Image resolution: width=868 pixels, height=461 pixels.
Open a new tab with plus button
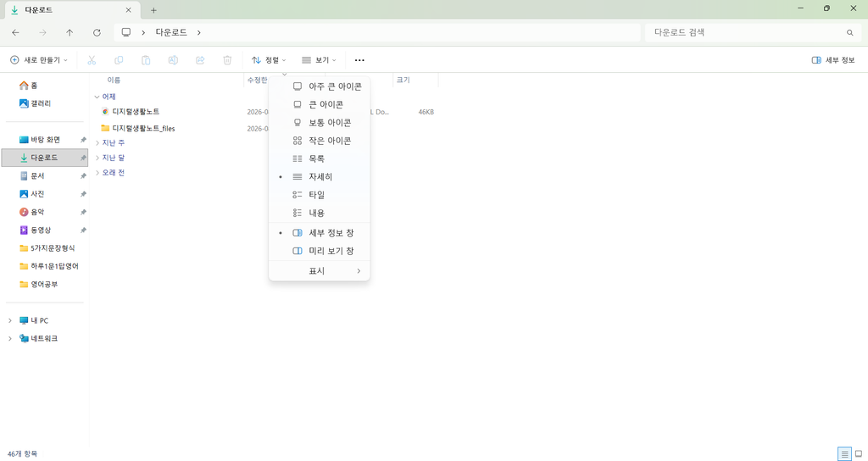click(x=153, y=10)
